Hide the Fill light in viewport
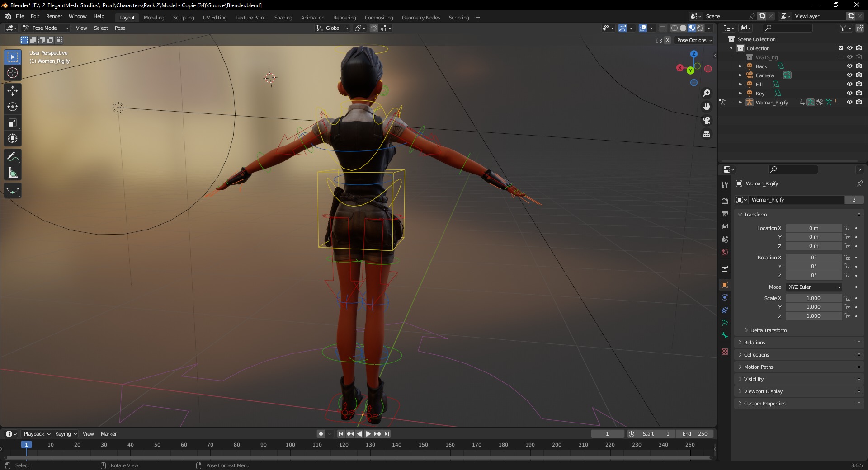Image resolution: width=868 pixels, height=470 pixels. [849, 84]
